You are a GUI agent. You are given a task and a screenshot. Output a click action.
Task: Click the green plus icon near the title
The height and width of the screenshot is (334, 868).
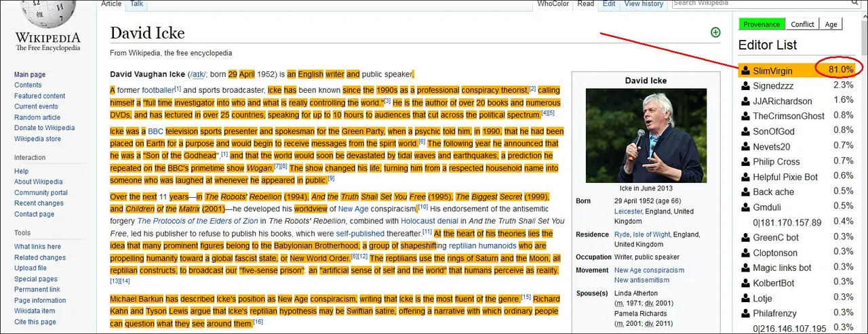715,32
